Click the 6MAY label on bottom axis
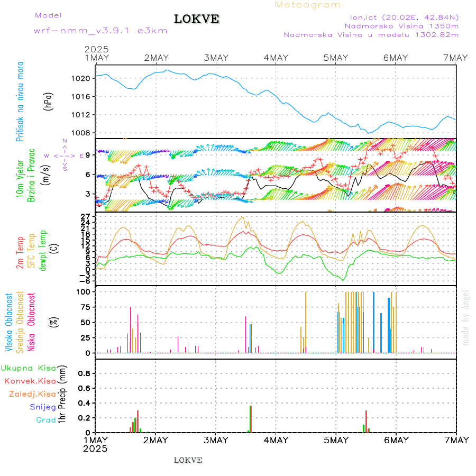 (x=396, y=440)
